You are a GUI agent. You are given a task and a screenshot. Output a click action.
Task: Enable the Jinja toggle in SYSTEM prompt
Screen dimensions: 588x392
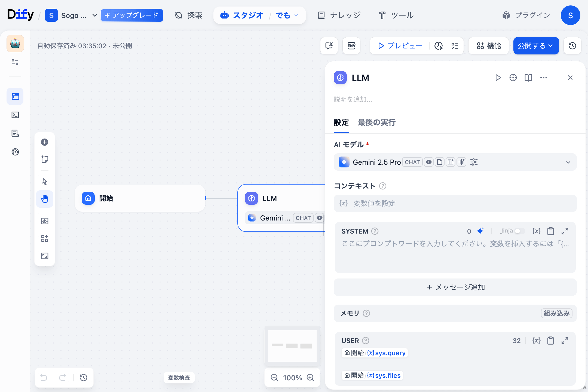[x=520, y=231]
